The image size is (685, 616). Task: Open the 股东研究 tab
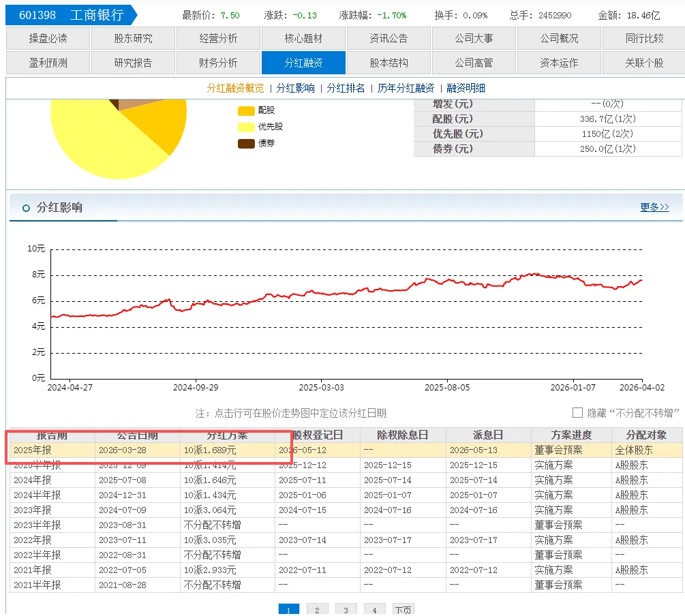click(x=133, y=38)
